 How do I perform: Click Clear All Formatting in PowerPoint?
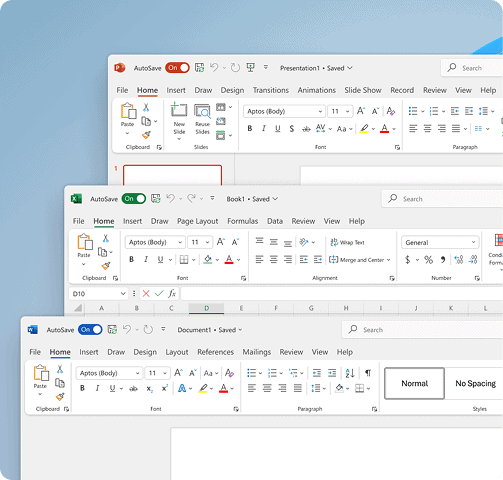391,111
